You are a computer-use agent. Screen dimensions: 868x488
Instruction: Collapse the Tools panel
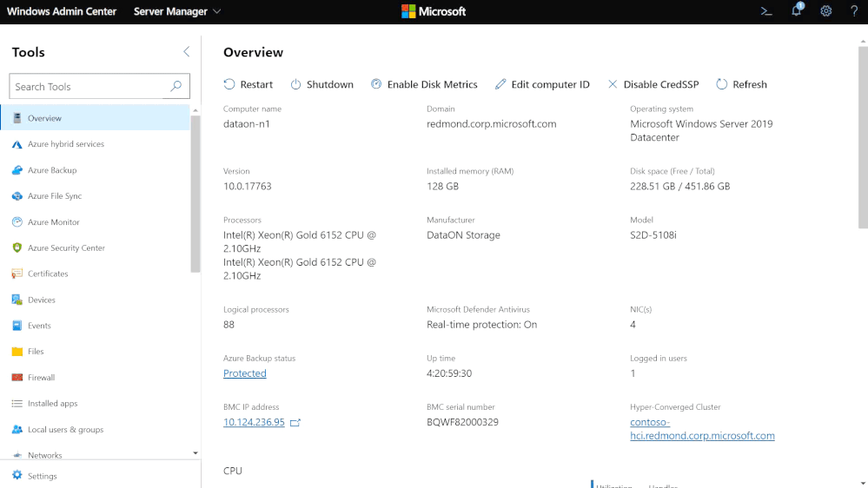coord(187,52)
